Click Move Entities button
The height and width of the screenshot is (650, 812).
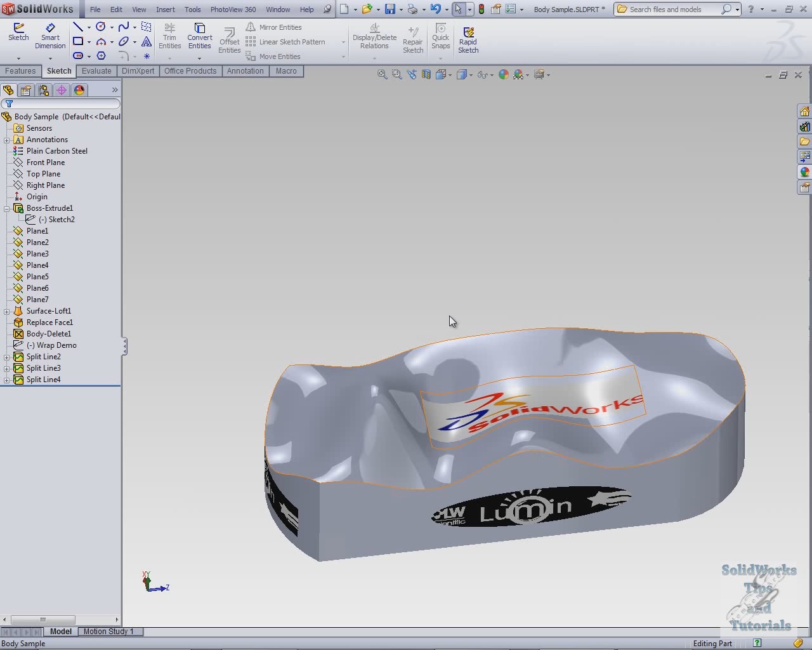(273, 56)
